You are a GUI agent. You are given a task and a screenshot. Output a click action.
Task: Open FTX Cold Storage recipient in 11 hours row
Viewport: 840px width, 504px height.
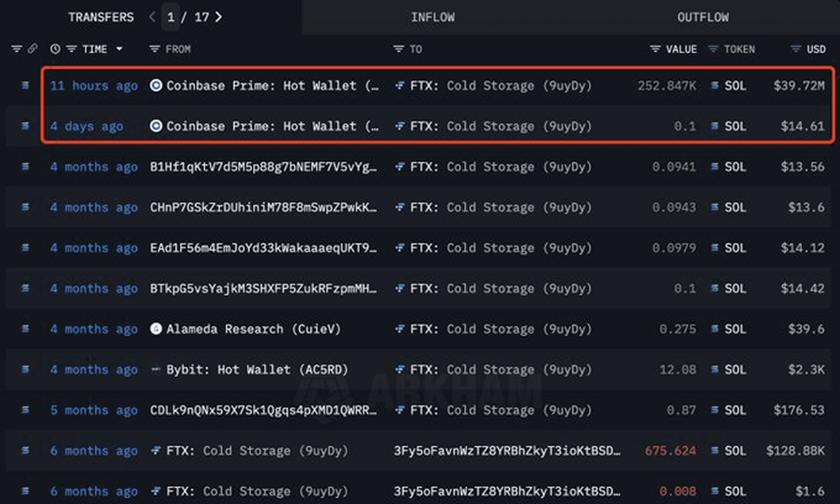pyautogui.click(x=501, y=86)
